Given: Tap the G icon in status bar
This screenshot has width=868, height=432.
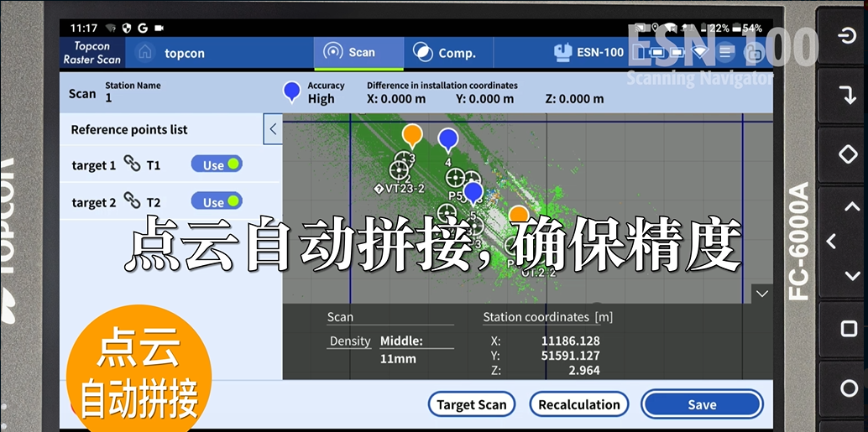Looking at the screenshot, I should click(x=142, y=28).
